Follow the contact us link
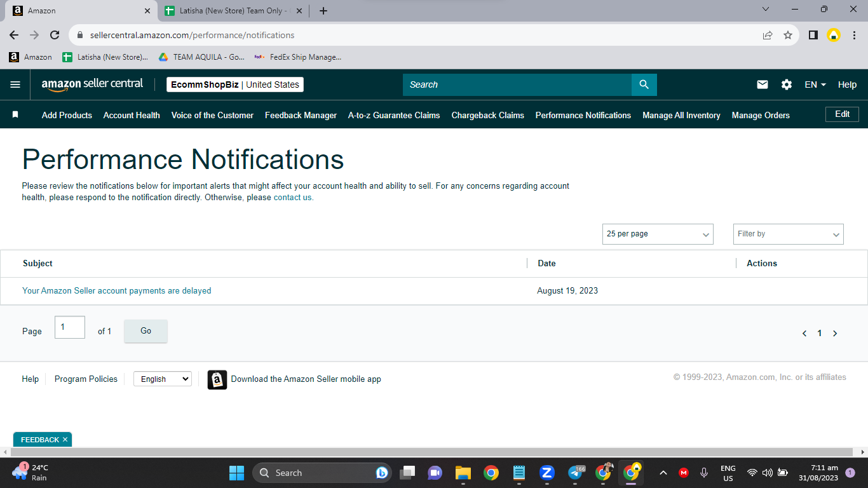This screenshot has width=868, height=488. [293, 198]
